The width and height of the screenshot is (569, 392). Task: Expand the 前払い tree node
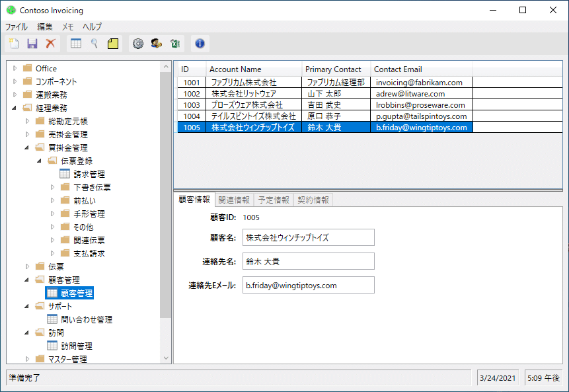pos(52,200)
